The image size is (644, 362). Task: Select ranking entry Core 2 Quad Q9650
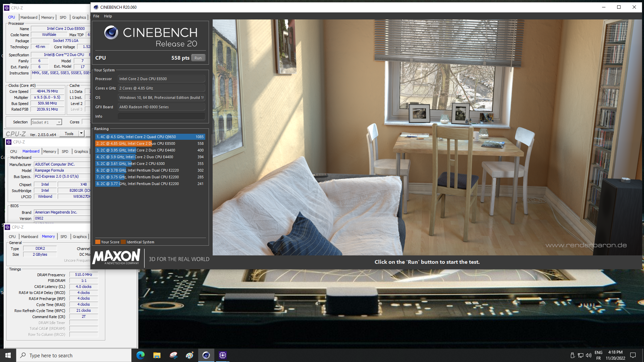[150, 137]
